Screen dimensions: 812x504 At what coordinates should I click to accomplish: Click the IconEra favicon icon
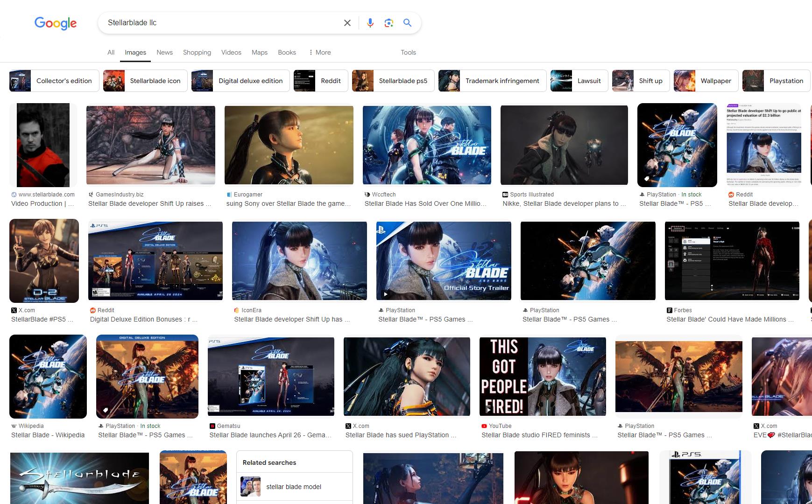coord(237,310)
